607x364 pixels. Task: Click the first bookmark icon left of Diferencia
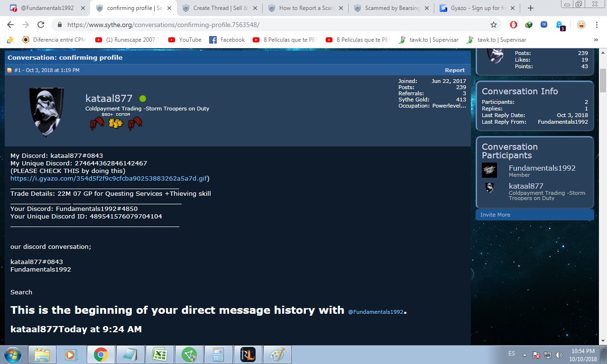tap(10, 40)
